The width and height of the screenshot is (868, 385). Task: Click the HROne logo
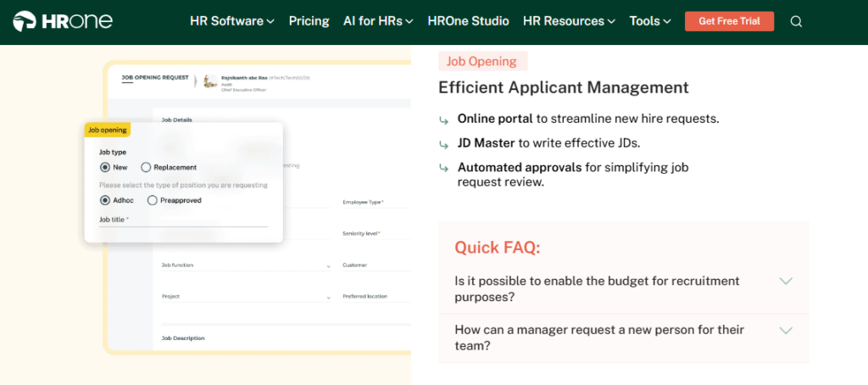coord(63,21)
